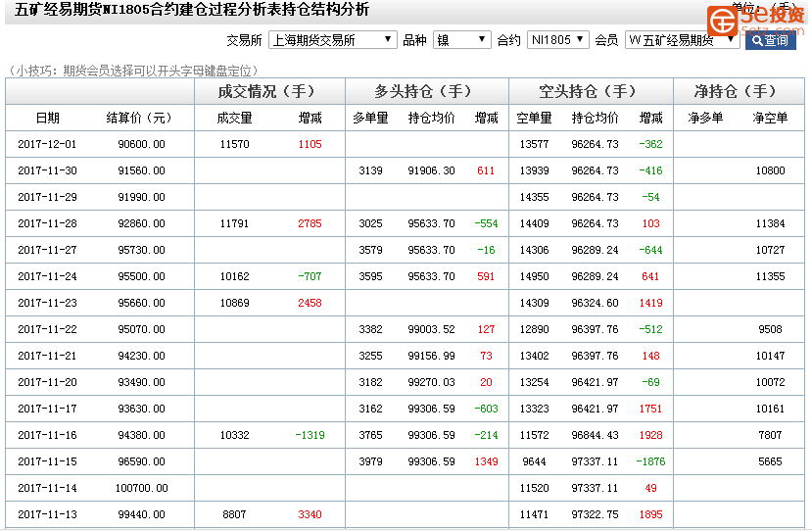Select date cell 2017-11-16
This screenshot has width=812, height=531.
coord(47,435)
